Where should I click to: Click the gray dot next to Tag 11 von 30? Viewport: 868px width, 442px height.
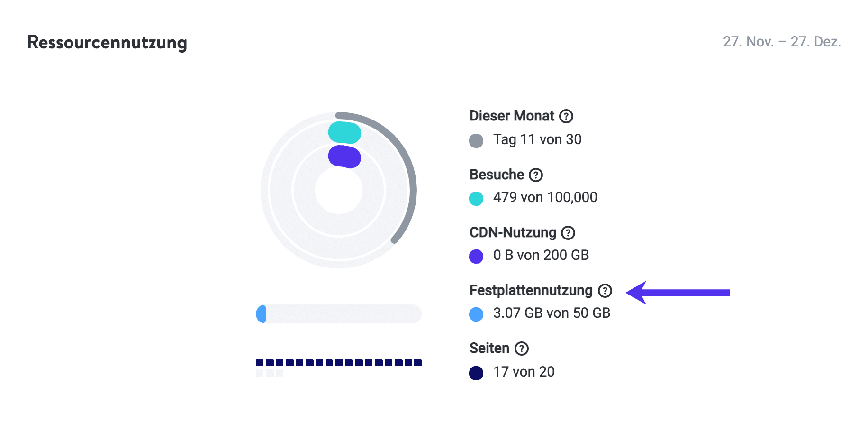(x=476, y=140)
